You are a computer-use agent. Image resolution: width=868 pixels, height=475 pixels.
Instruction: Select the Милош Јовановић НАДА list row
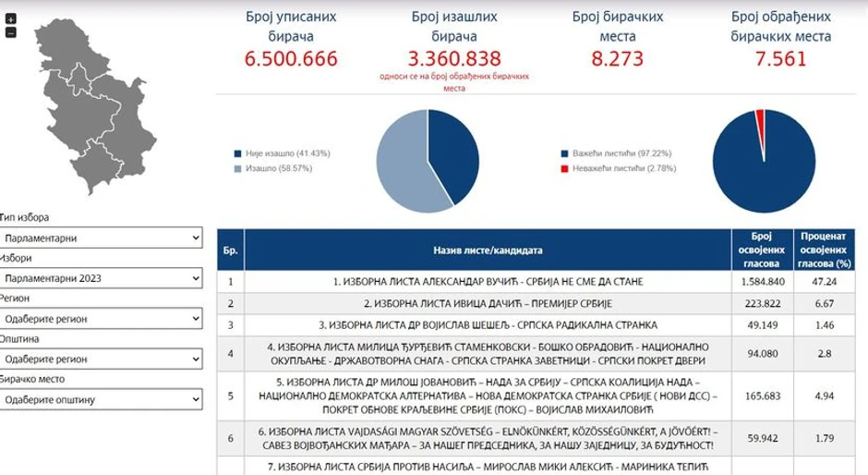(x=536, y=396)
